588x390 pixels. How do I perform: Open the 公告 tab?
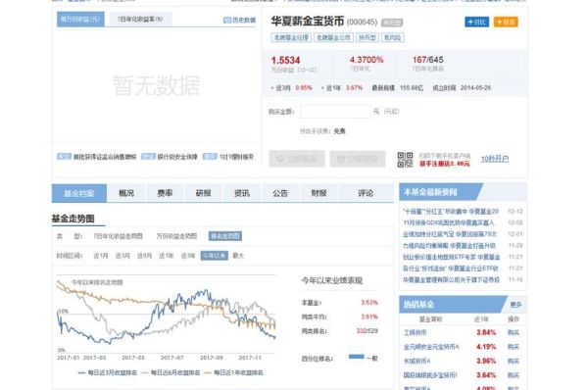click(x=280, y=193)
